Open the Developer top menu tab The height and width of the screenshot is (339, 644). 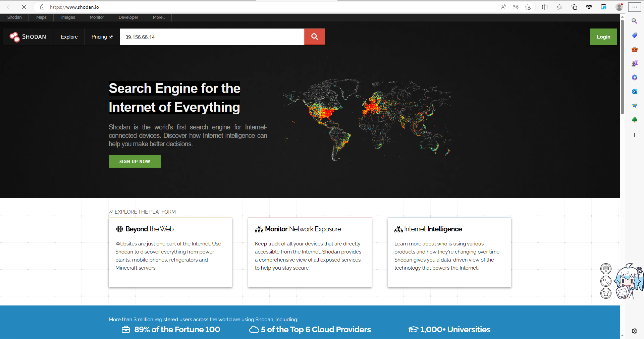click(128, 17)
